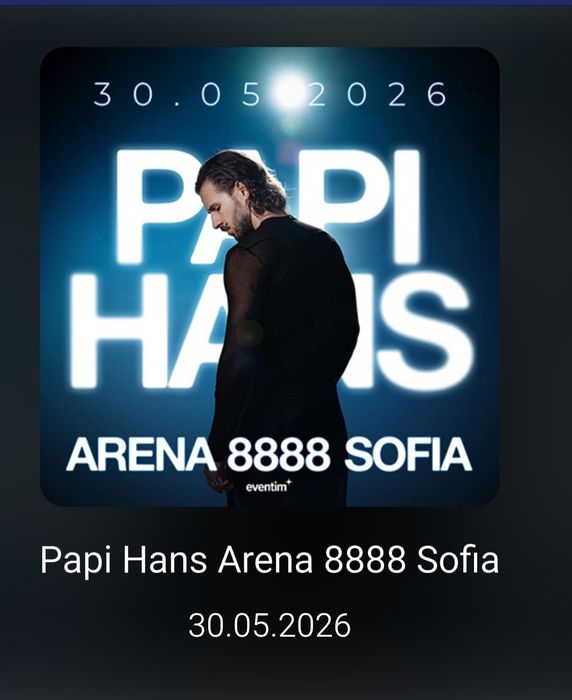Select the ARENA 8888 SOFIA text on the poster

[269, 454]
